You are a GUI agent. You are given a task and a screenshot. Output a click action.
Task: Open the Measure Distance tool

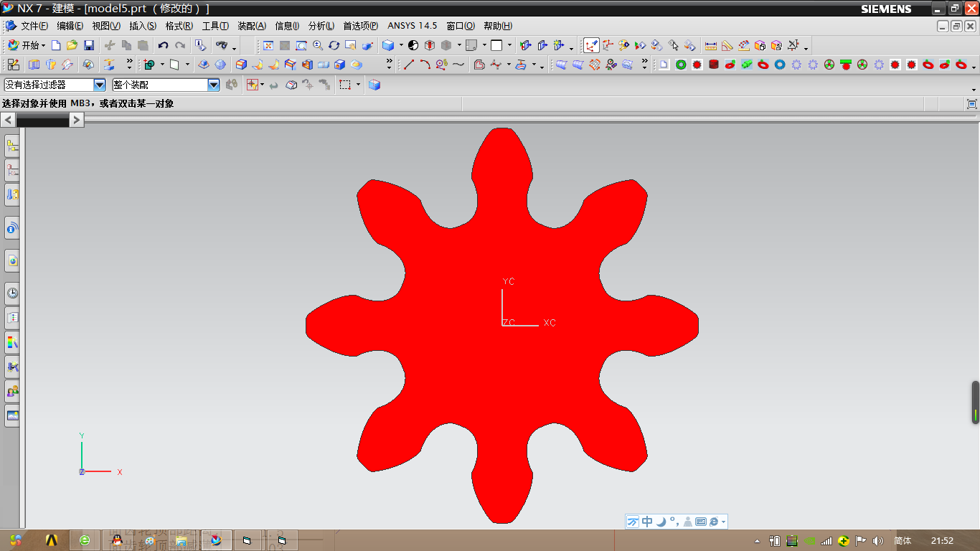[x=711, y=45]
